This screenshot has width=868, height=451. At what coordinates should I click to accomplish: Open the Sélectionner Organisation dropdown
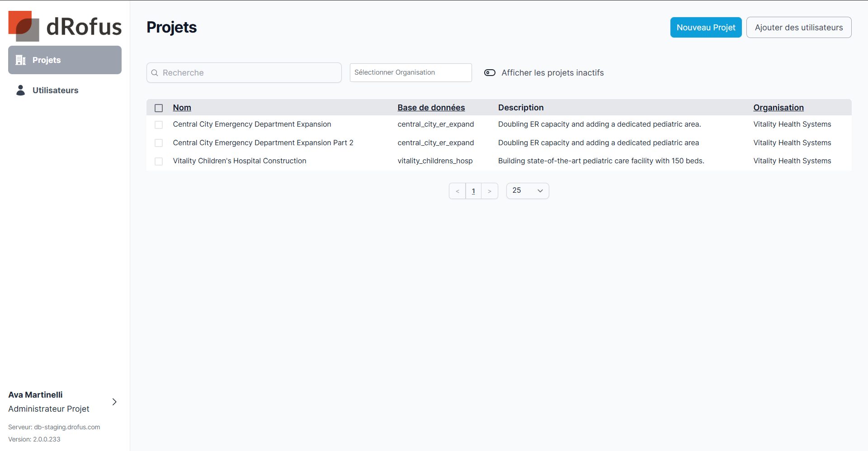tap(410, 72)
